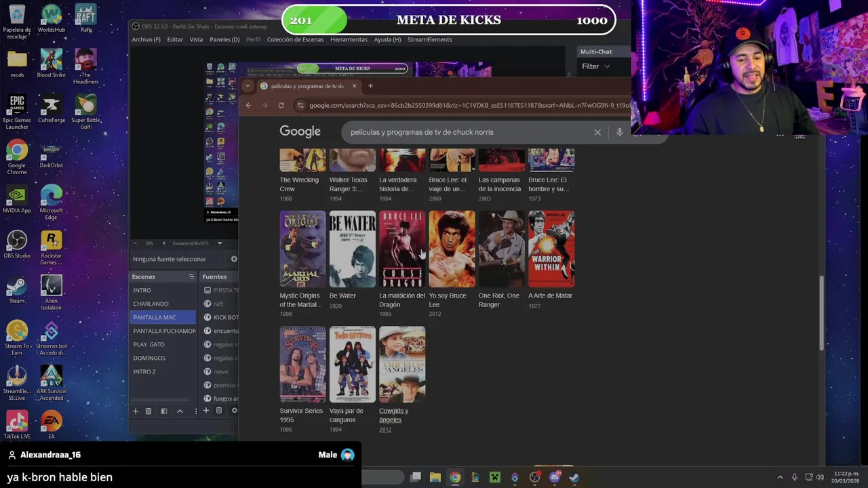Launch the Raft desktop shortcut

(x=85, y=19)
